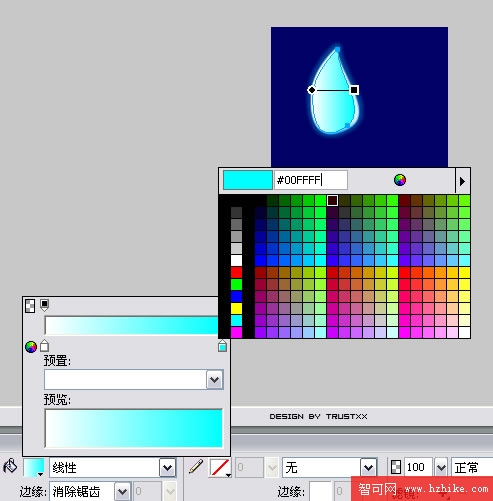Click the pencil stroke icon
Viewport: 493px width, 501px height.
196,466
